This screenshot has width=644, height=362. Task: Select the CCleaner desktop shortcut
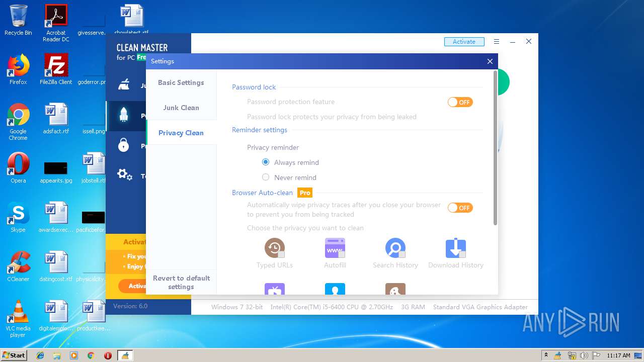pos(18,266)
